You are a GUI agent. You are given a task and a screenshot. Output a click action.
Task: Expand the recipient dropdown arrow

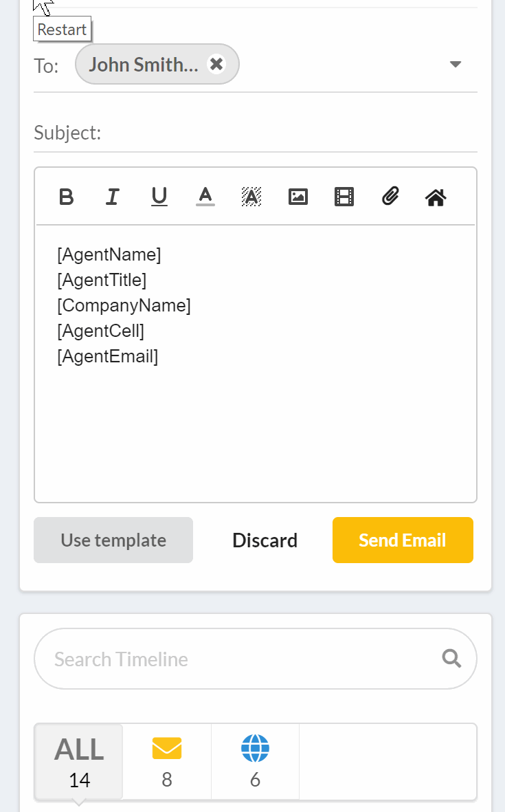[455, 65]
